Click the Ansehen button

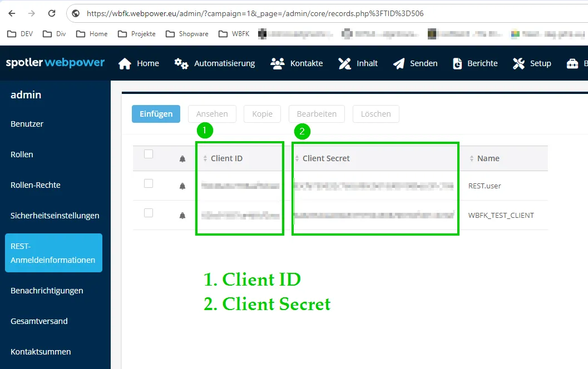(x=212, y=114)
